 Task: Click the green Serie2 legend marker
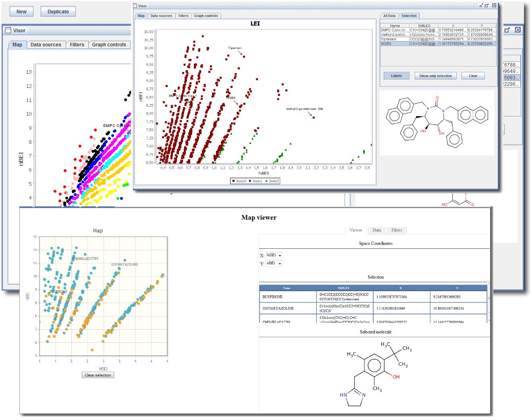click(x=266, y=181)
